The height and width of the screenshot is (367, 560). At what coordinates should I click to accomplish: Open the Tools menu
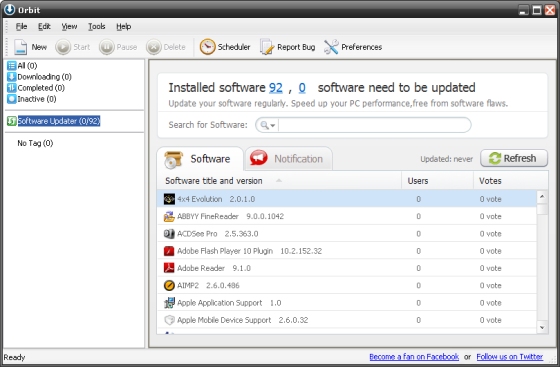(x=96, y=26)
